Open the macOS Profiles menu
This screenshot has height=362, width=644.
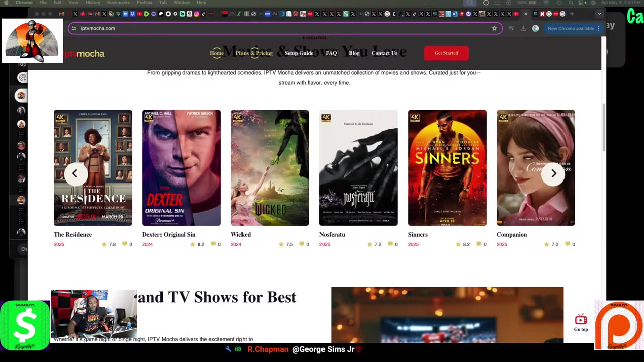(x=144, y=3)
